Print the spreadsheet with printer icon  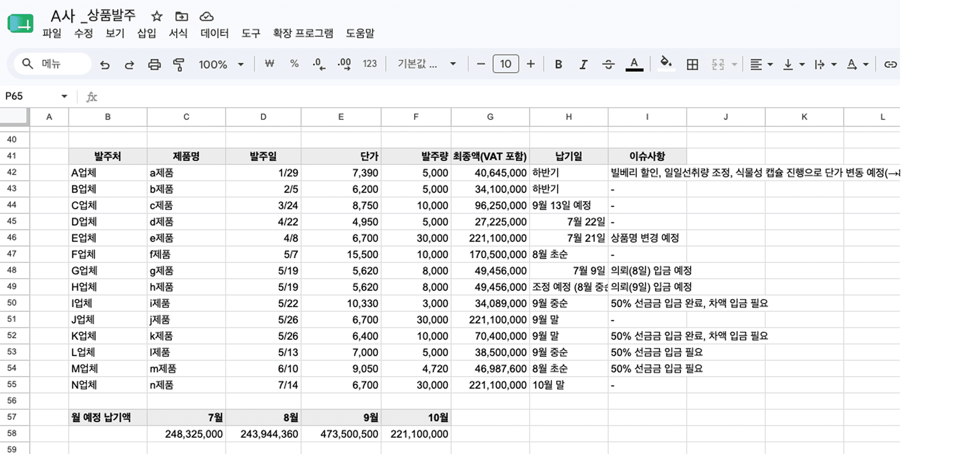(154, 65)
